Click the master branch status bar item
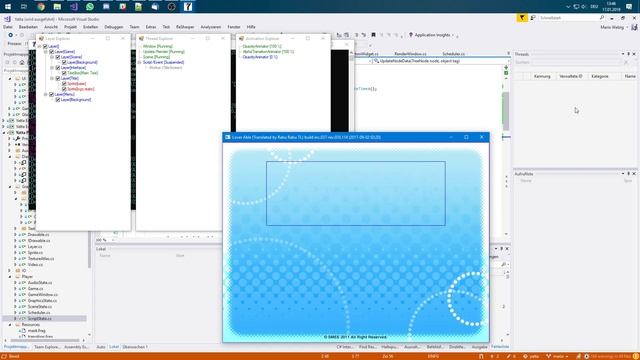Viewport: 640px width, 360px height. coord(558,356)
